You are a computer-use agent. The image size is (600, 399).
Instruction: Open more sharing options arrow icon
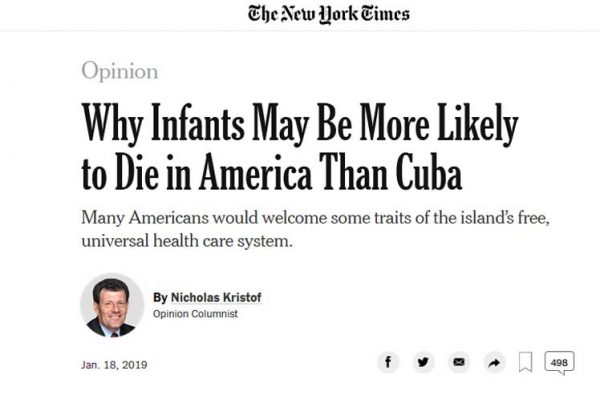(494, 362)
